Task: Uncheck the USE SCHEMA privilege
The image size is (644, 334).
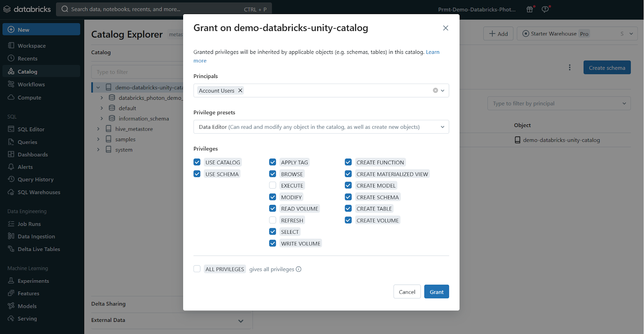Action: point(197,174)
